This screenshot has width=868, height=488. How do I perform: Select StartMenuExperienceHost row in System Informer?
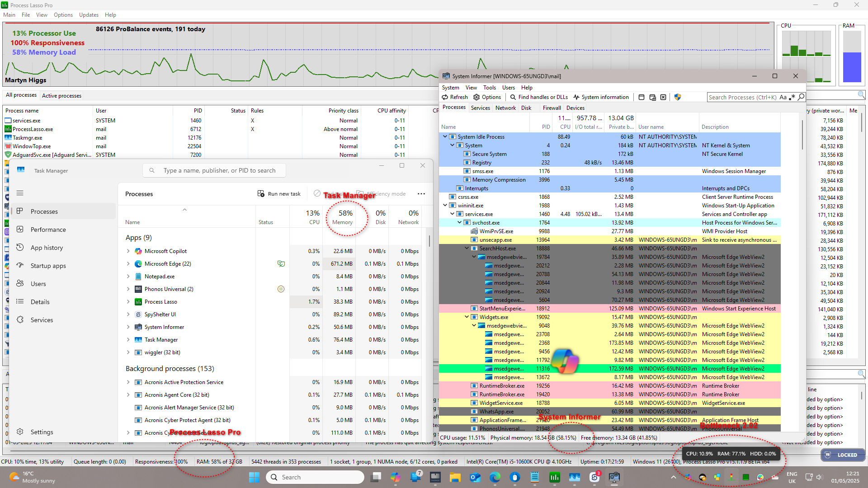coord(610,309)
